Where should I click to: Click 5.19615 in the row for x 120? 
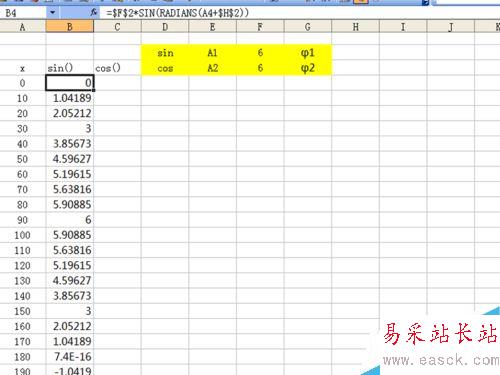point(70,265)
